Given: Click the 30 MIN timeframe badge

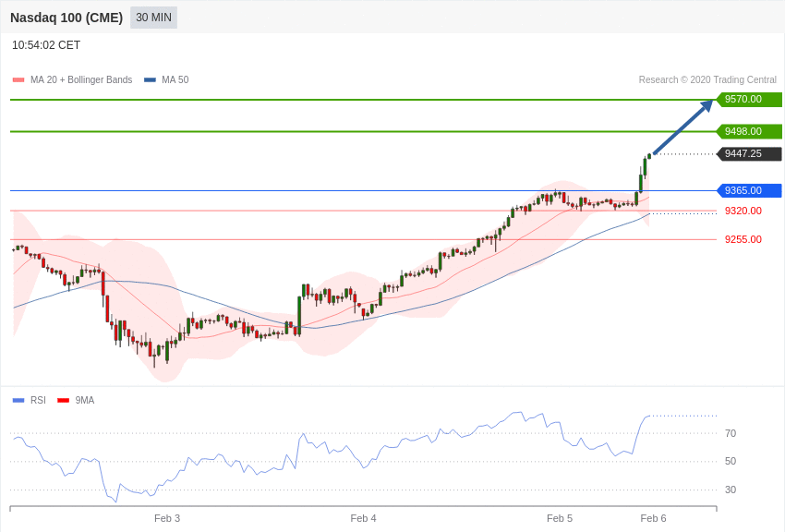Looking at the screenshot, I should pyautogui.click(x=153, y=18).
